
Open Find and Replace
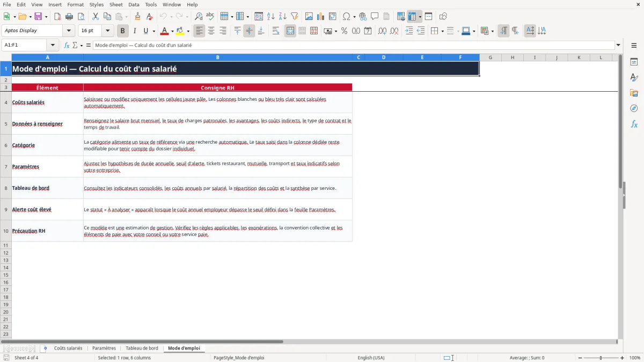(x=198, y=17)
